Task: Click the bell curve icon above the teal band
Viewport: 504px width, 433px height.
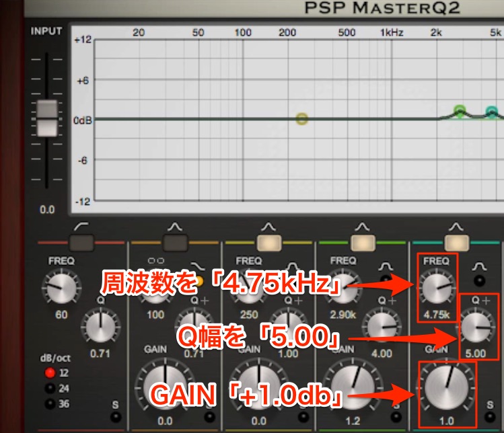Action: (456, 227)
